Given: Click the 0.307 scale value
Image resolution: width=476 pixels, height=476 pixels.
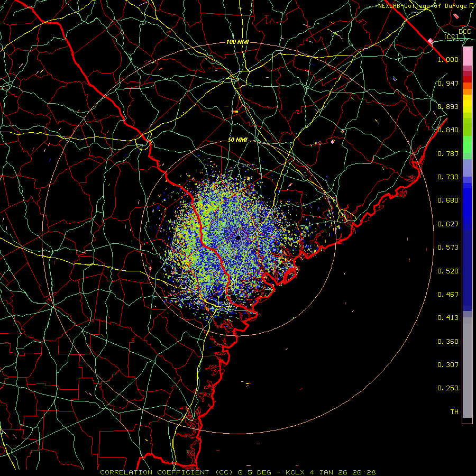Looking at the screenshot, I should click(448, 365).
